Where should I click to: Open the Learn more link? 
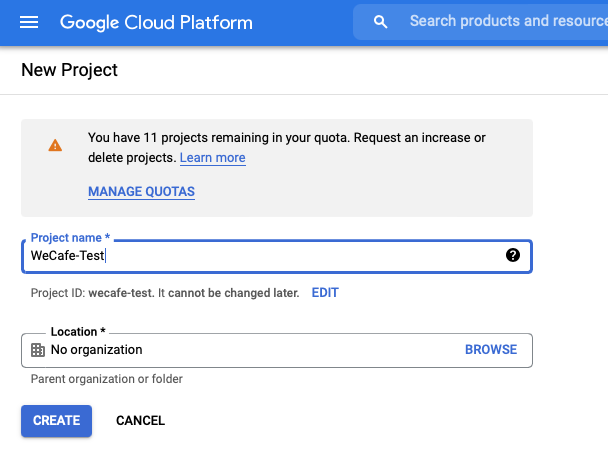coord(212,158)
